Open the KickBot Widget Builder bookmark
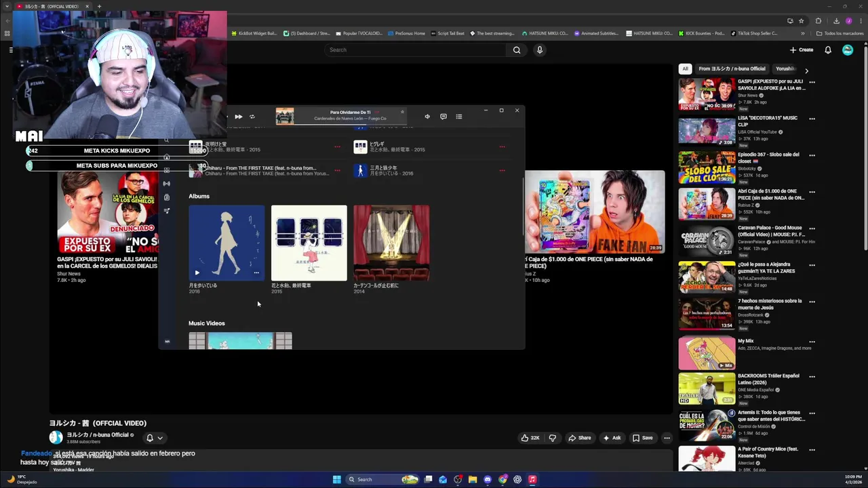868x488 pixels. pyautogui.click(x=254, y=33)
